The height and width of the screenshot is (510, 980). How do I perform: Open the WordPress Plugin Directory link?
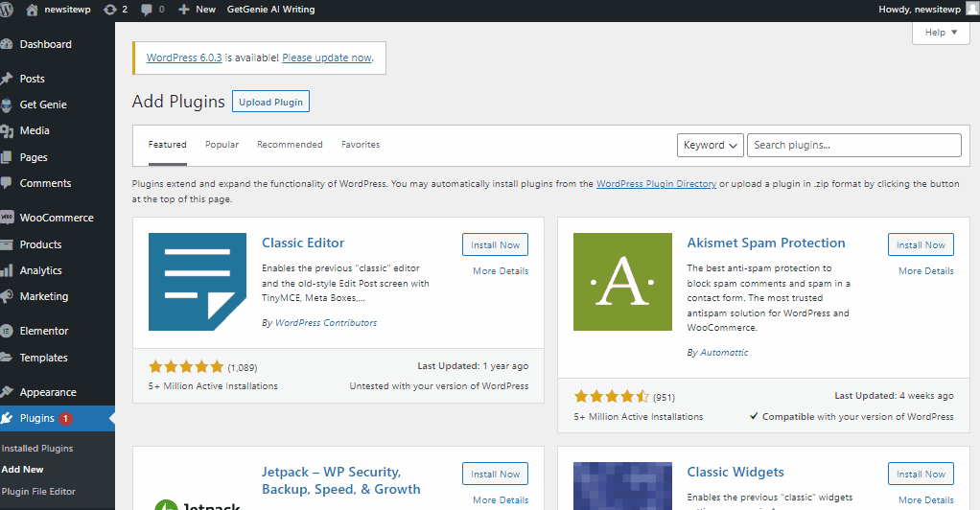(x=656, y=184)
